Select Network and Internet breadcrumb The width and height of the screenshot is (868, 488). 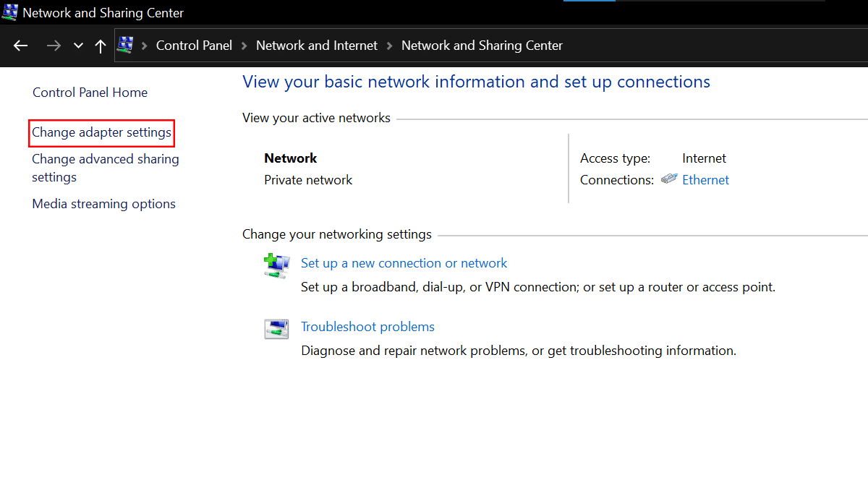317,46
